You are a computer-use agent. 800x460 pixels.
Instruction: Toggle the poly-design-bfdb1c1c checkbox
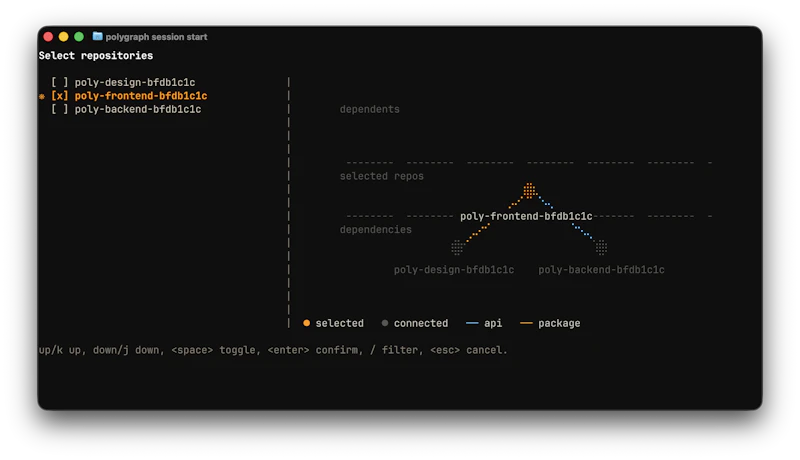59,82
